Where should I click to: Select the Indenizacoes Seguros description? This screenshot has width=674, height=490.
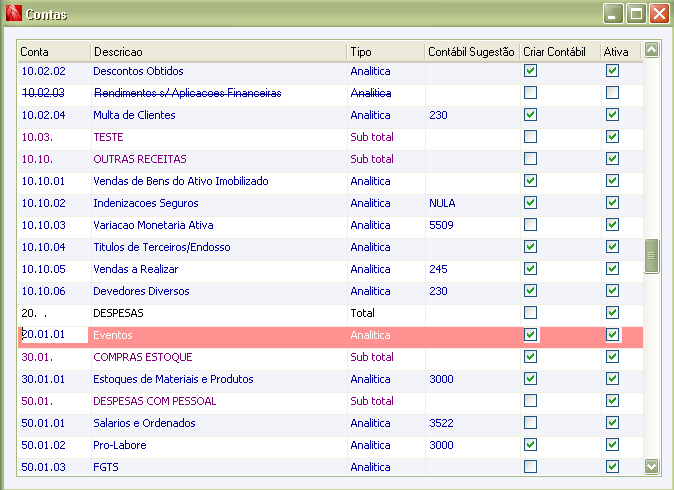pyautogui.click(x=146, y=203)
